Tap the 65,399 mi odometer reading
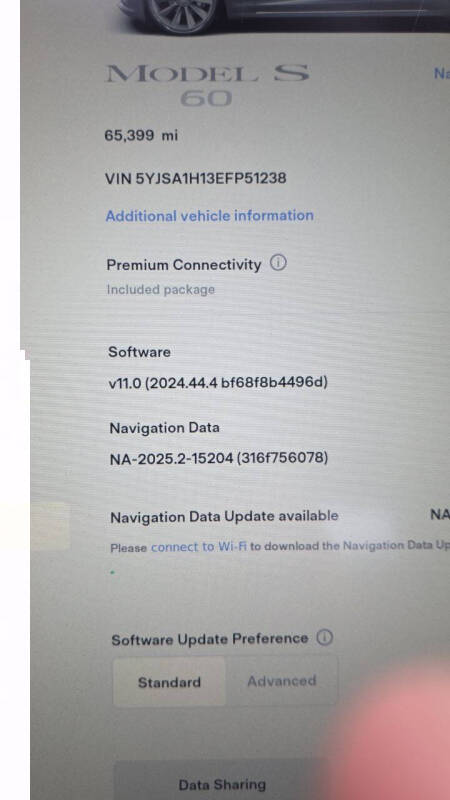The image size is (450, 800). tap(141, 135)
